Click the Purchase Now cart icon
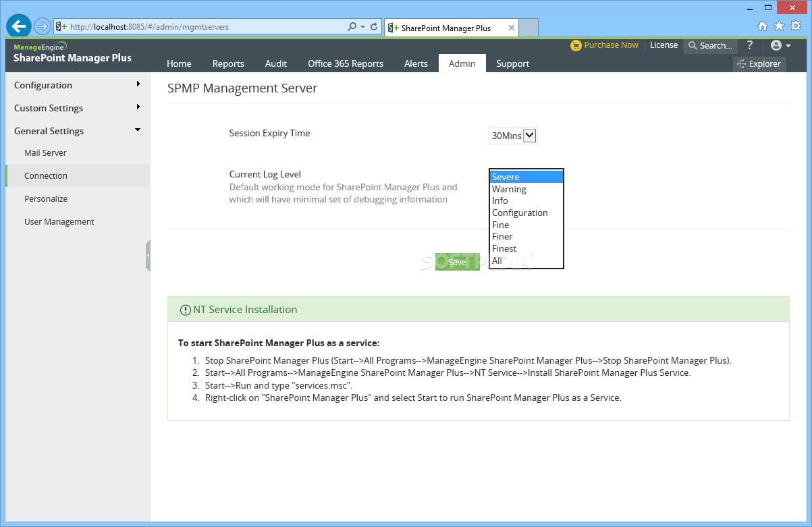812x527 pixels. pyautogui.click(x=576, y=45)
